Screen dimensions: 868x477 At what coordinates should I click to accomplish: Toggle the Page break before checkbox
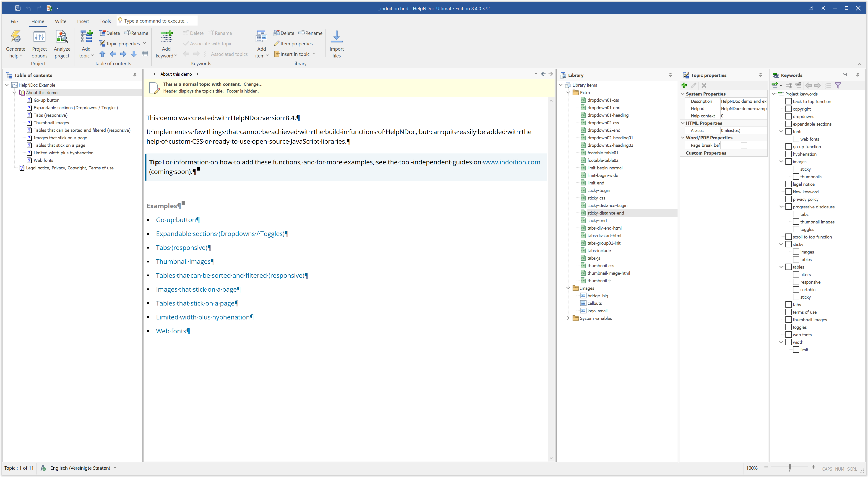point(744,145)
